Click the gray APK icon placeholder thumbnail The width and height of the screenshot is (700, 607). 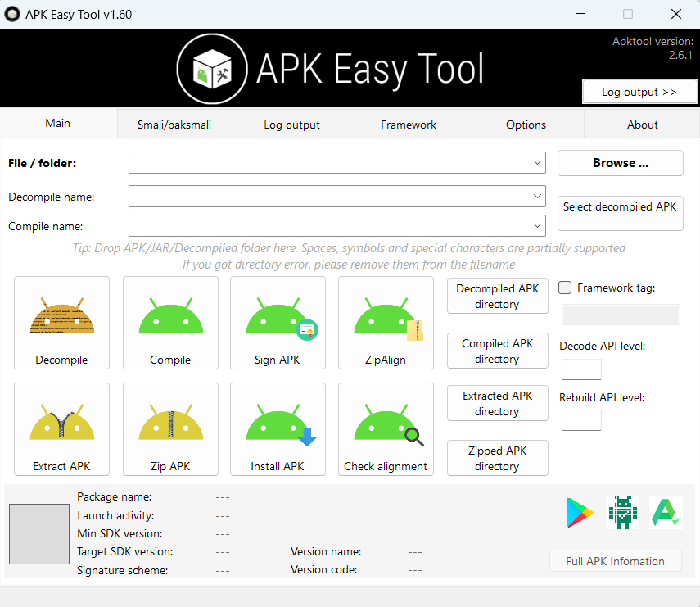tap(39, 534)
